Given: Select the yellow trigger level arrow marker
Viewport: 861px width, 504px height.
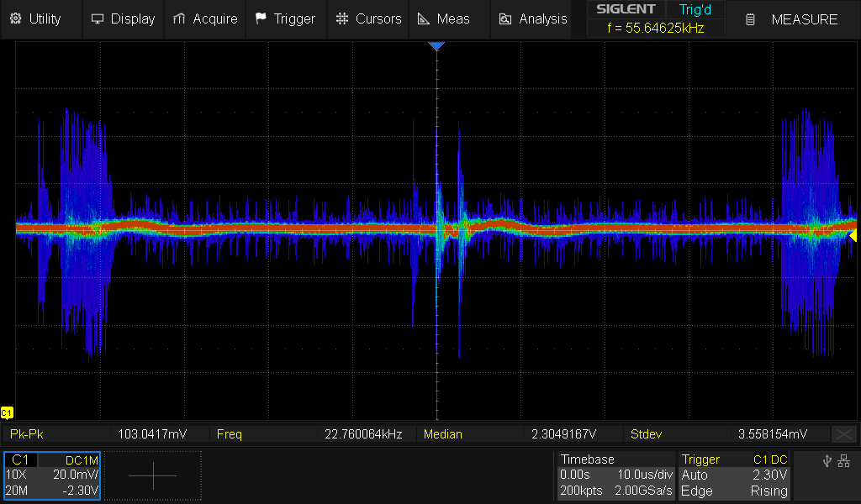Looking at the screenshot, I should [x=853, y=237].
